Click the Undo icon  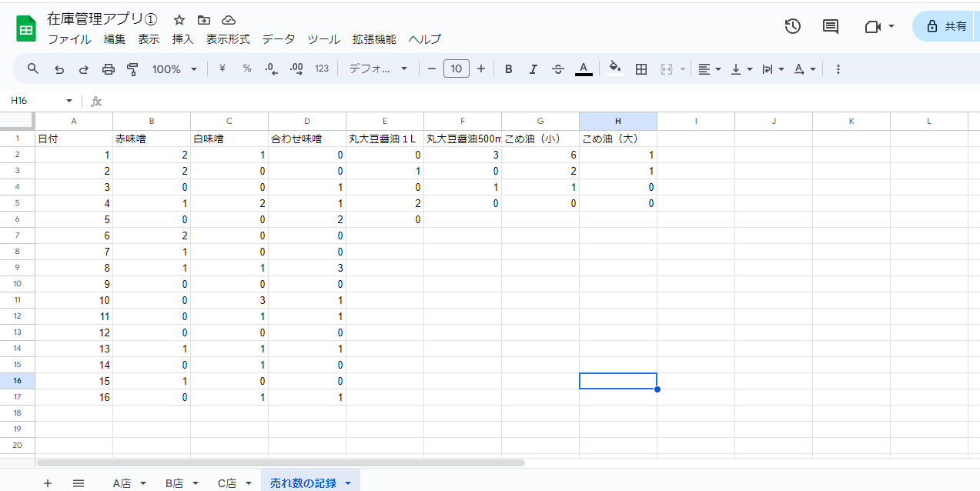59,68
